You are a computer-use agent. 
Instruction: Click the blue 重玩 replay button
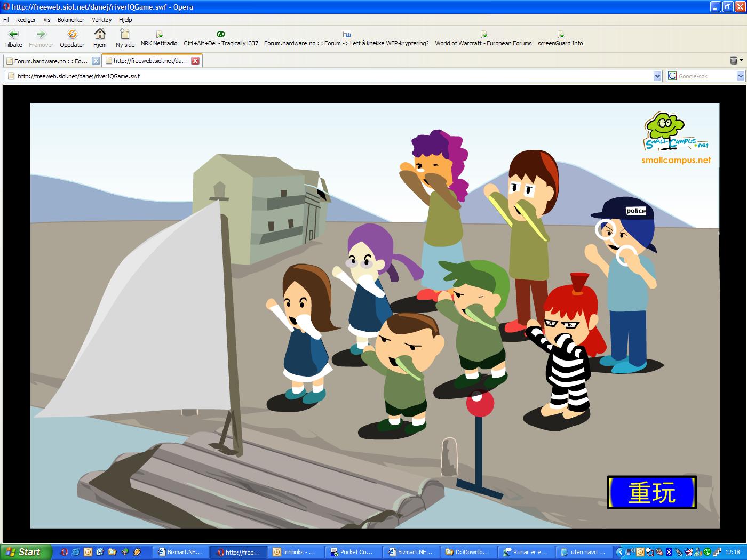coord(652,492)
